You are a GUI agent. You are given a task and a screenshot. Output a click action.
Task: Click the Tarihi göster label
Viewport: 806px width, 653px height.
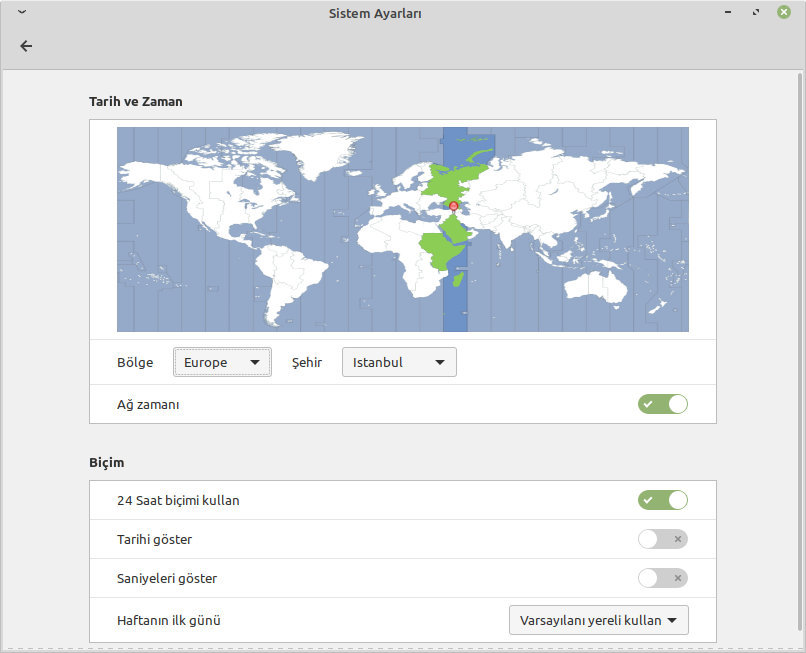[154, 539]
